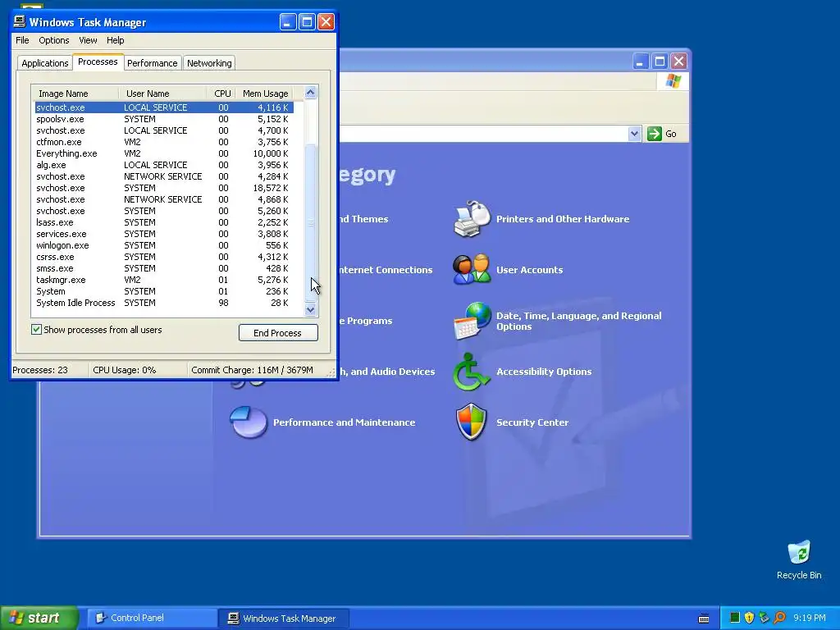The image size is (840, 630).
Task: Open the Security Center link
Action: coord(532,422)
